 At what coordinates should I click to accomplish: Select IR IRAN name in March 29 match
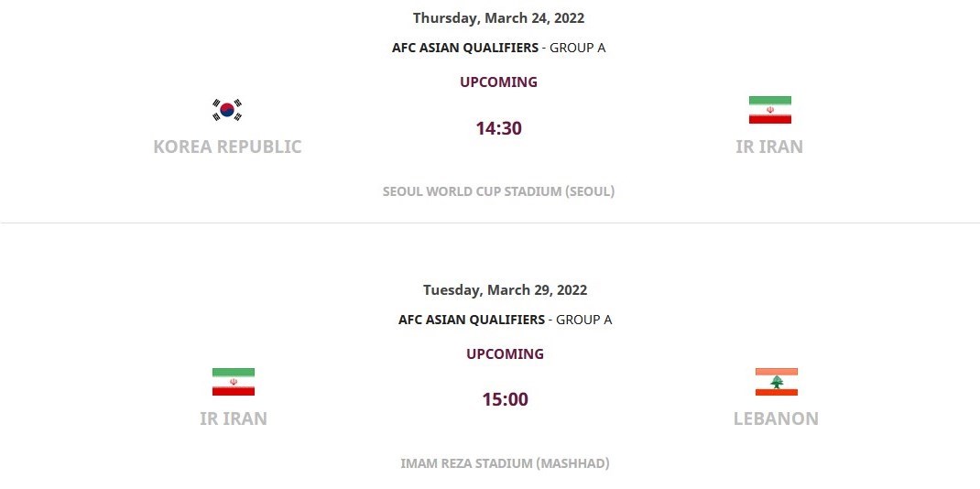[x=234, y=418]
